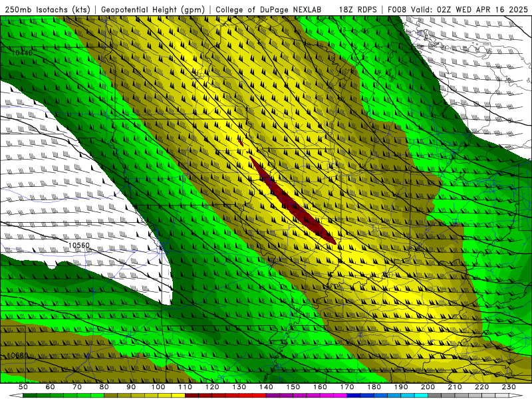Click the 80 value on the color scale

tap(104, 387)
